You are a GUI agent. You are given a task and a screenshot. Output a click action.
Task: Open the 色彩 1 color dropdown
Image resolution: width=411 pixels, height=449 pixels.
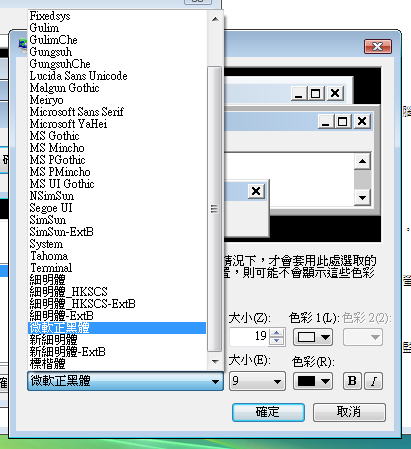tap(313, 337)
